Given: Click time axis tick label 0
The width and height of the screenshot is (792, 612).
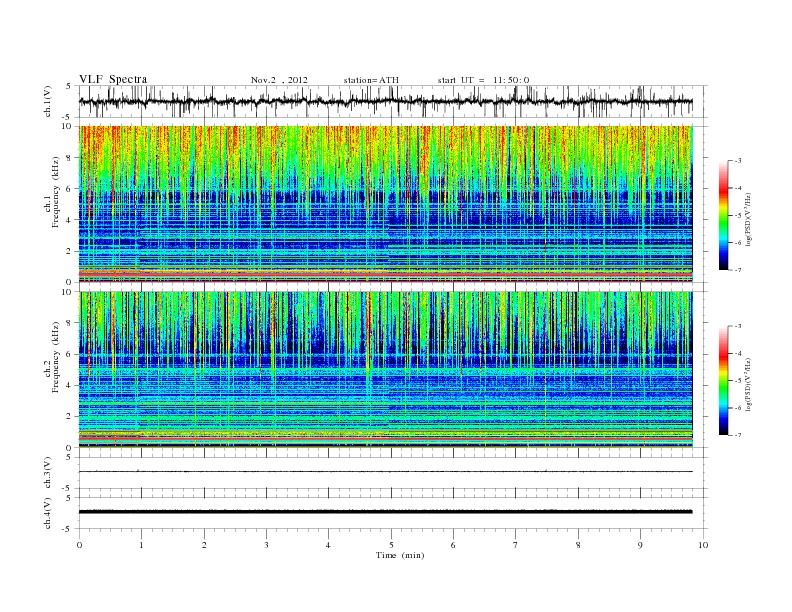Looking at the screenshot, I should (x=79, y=545).
